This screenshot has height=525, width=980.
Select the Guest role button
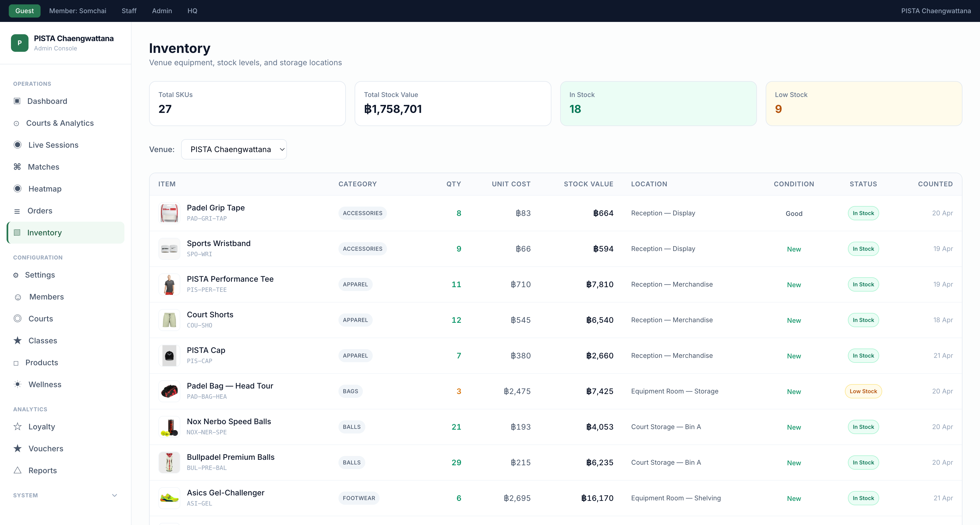(24, 11)
